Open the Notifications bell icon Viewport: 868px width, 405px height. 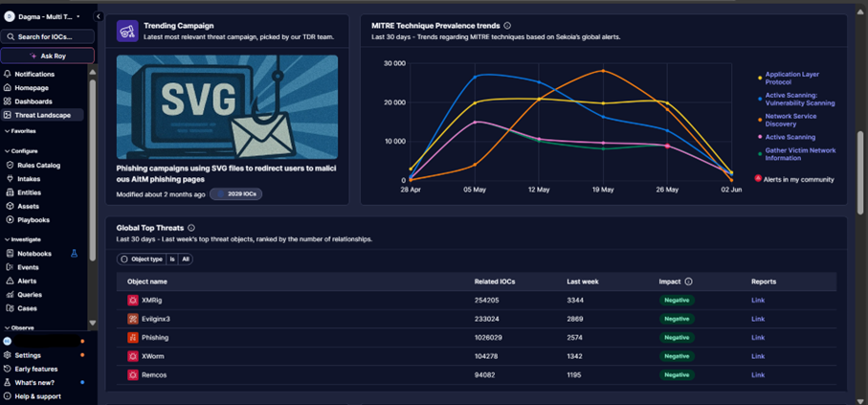click(x=8, y=75)
